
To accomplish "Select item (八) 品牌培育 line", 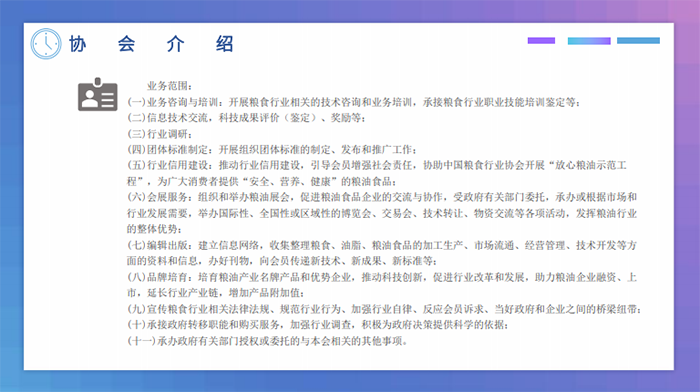I will point(382,285).
